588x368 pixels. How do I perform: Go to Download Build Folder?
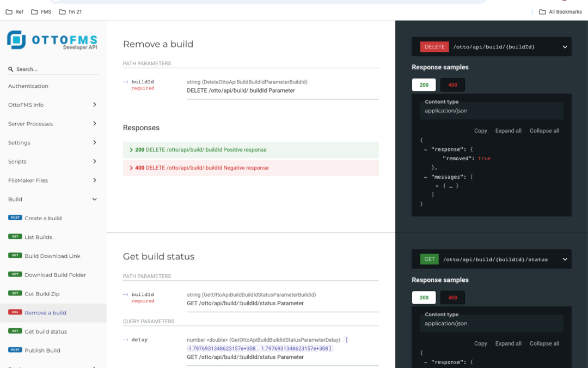(x=55, y=275)
